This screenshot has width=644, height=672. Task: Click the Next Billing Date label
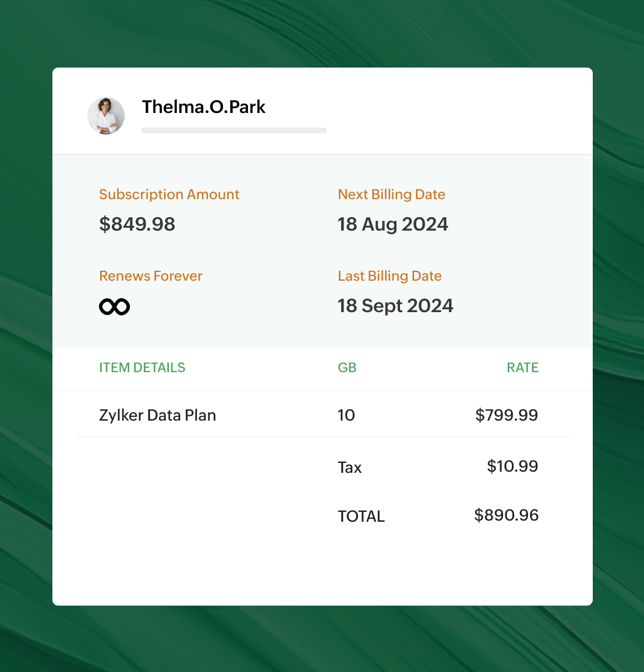(391, 194)
